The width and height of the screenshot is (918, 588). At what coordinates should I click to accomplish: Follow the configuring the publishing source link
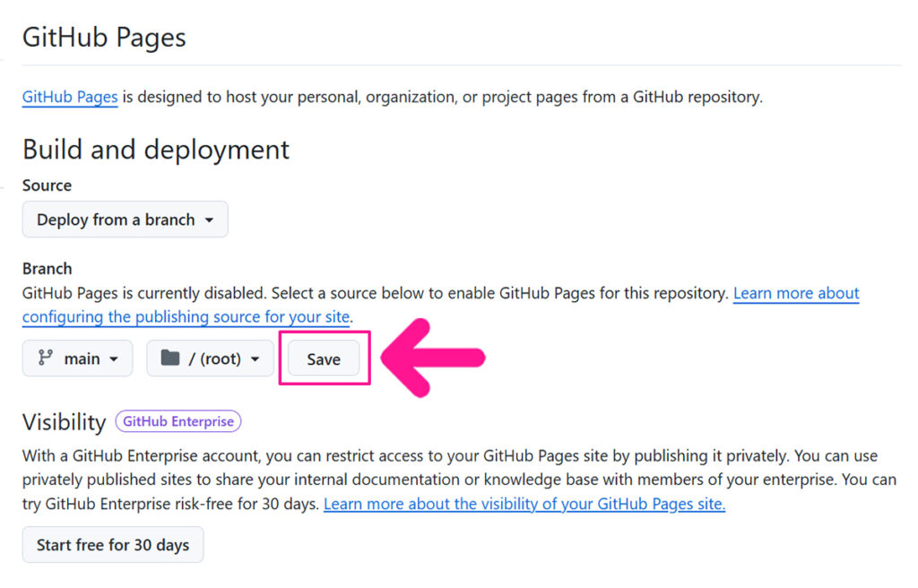click(186, 316)
